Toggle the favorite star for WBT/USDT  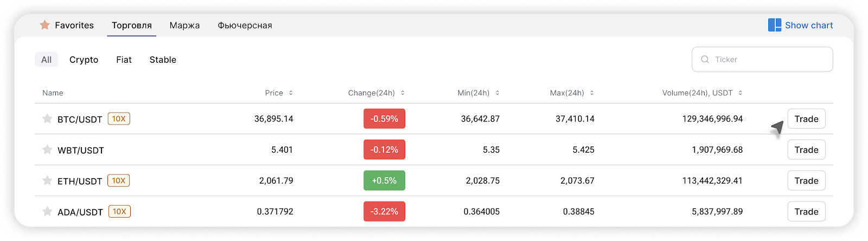click(x=47, y=149)
